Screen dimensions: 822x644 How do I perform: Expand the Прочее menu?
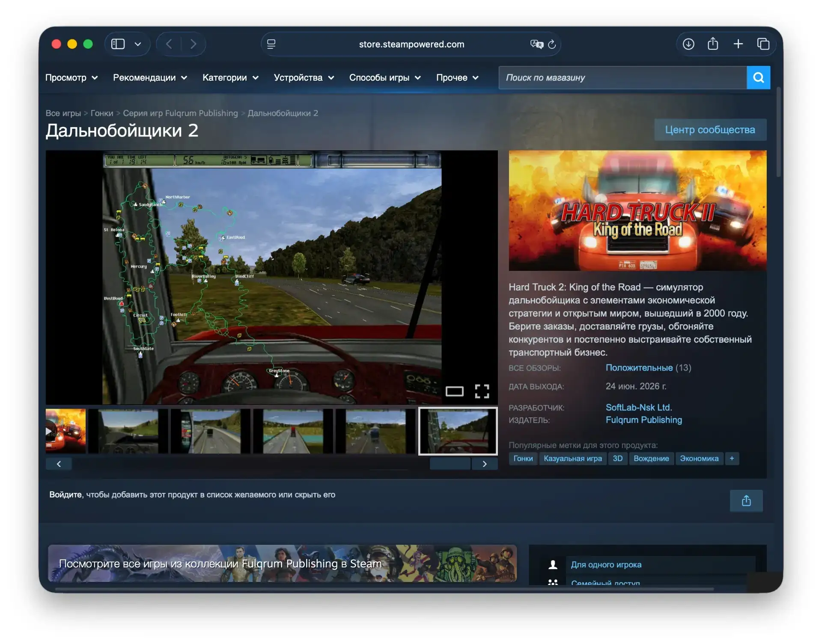click(x=457, y=78)
